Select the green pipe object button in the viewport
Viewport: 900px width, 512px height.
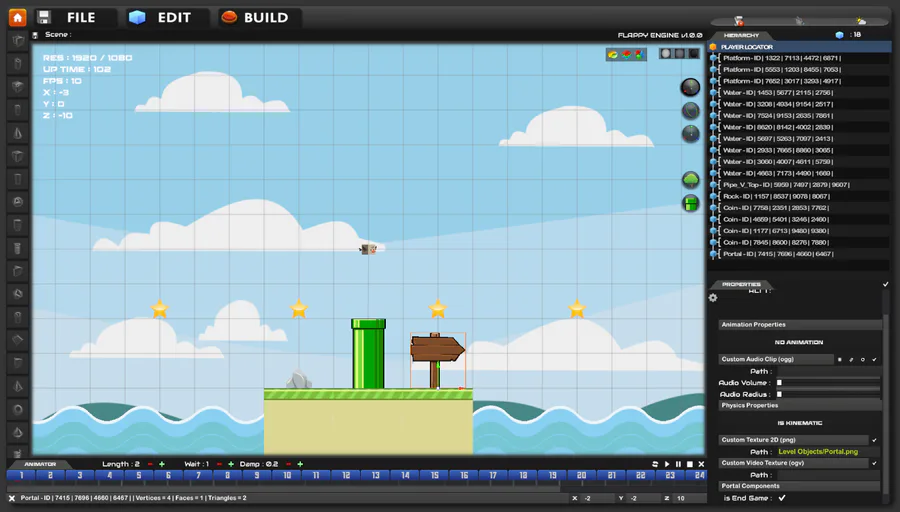pos(690,203)
